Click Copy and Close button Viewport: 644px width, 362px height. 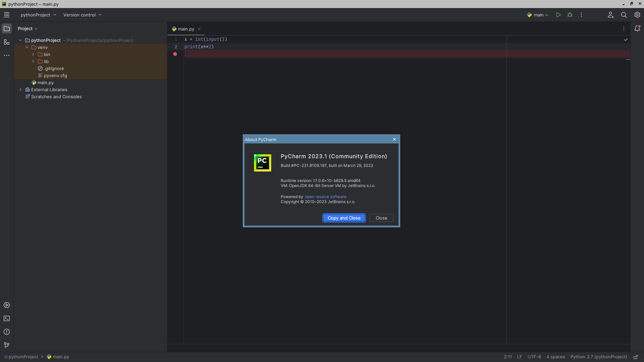(x=344, y=218)
